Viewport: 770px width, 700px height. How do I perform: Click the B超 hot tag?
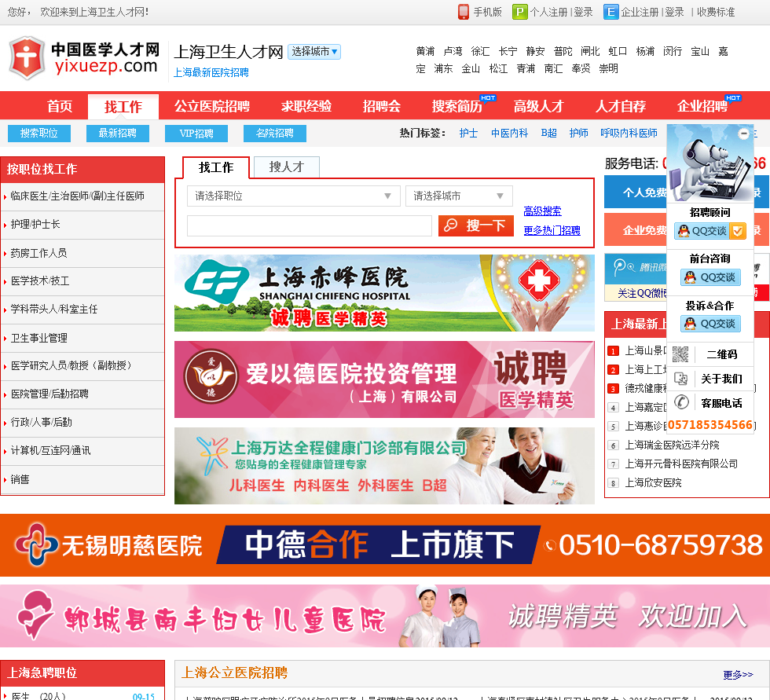click(549, 133)
